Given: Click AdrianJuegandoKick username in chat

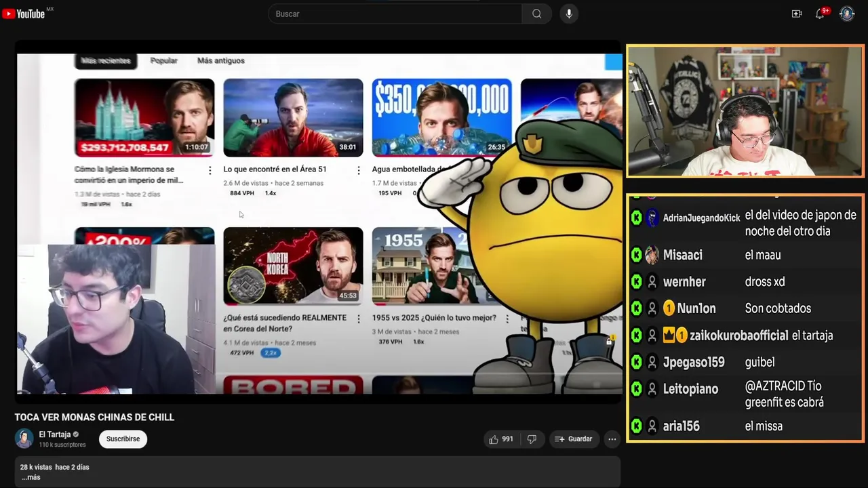Looking at the screenshot, I should (701, 218).
